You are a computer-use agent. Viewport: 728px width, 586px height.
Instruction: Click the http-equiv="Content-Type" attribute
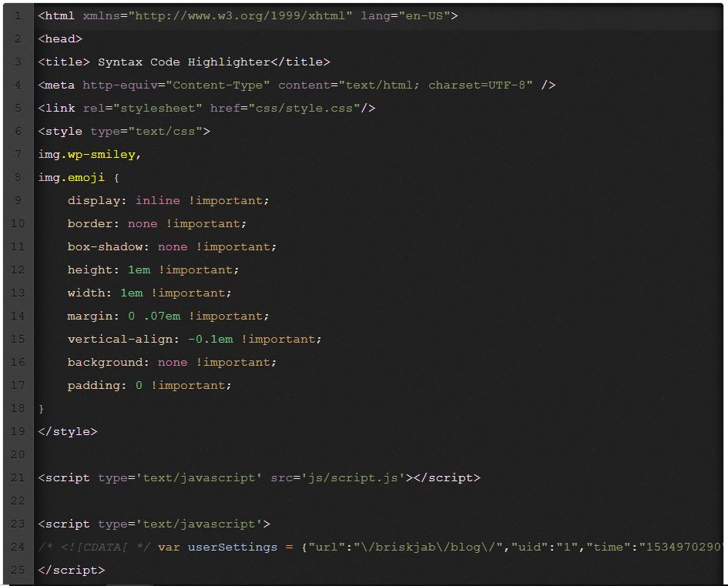pos(176,85)
